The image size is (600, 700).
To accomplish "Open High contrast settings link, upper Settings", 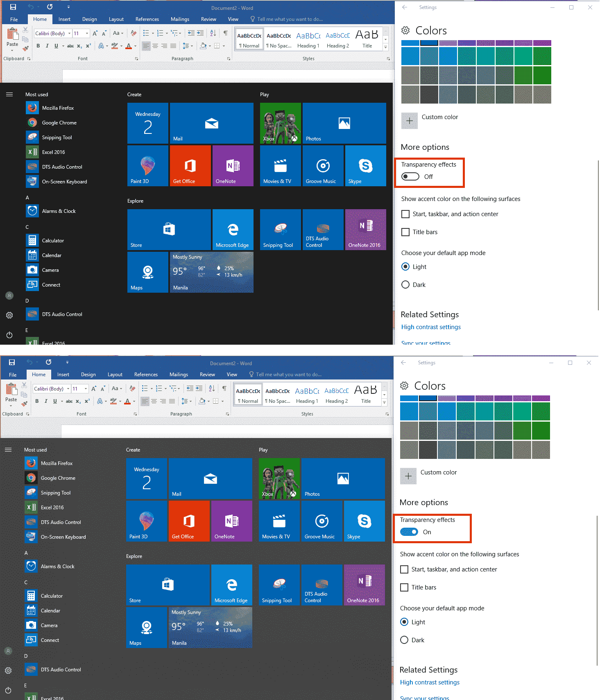I will (x=431, y=327).
